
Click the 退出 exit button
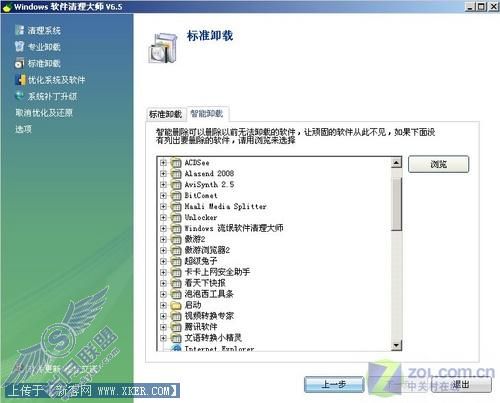(x=461, y=385)
